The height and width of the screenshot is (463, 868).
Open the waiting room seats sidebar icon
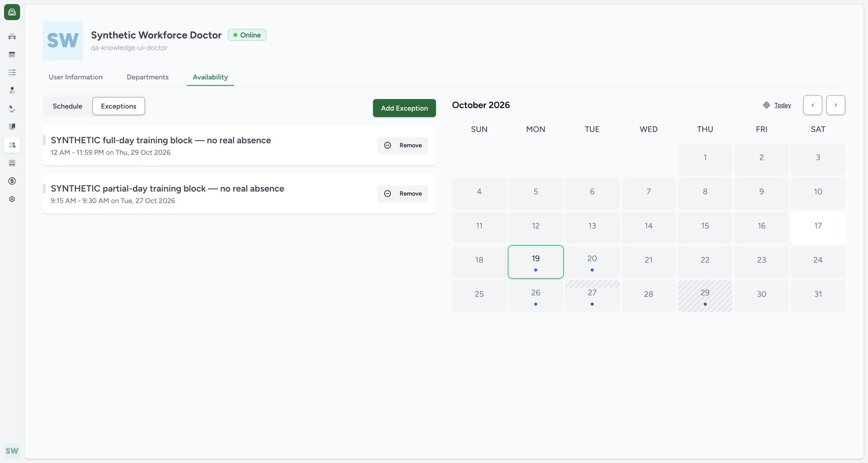tap(12, 163)
